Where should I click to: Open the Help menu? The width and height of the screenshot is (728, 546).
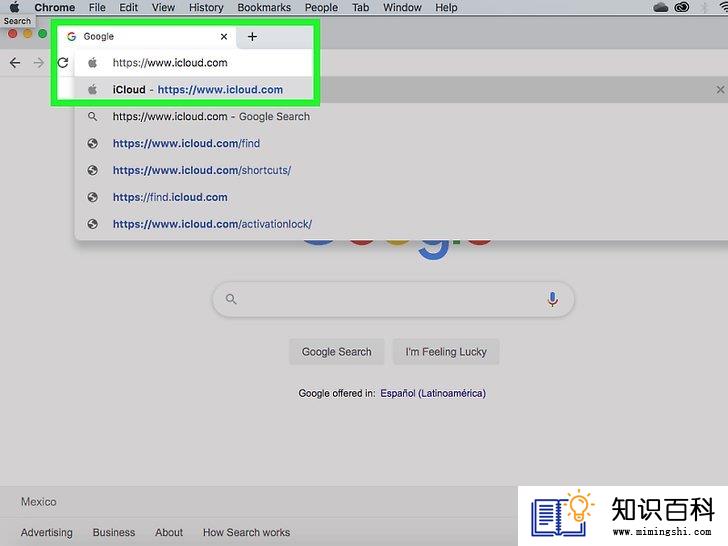point(446,7)
